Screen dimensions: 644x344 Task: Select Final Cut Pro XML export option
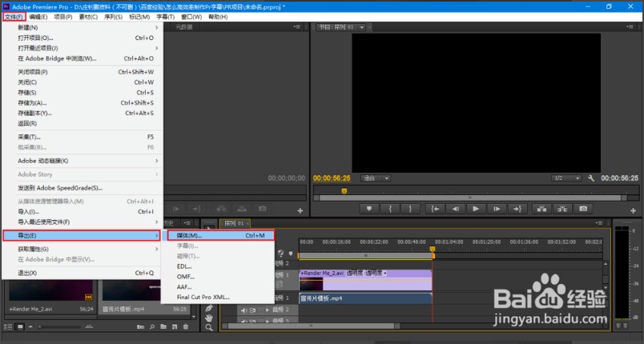(204, 297)
